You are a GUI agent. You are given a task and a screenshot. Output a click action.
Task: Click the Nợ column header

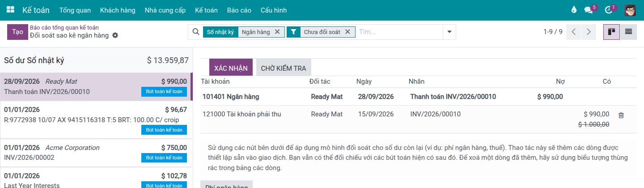[560, 81]
